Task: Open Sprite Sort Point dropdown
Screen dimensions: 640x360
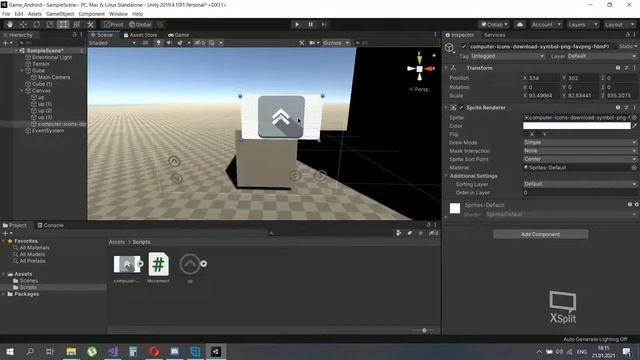Action: tap(580, 159)
